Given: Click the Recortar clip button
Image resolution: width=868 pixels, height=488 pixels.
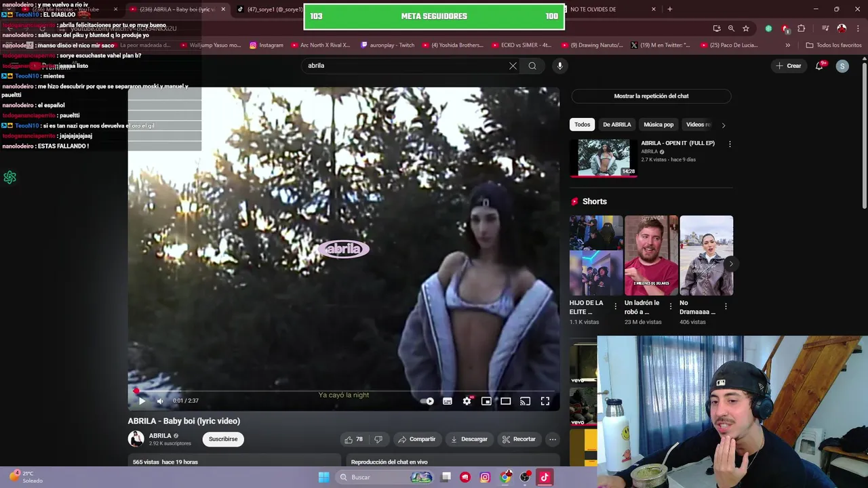Looking at the screenshot, I should 519,439.
